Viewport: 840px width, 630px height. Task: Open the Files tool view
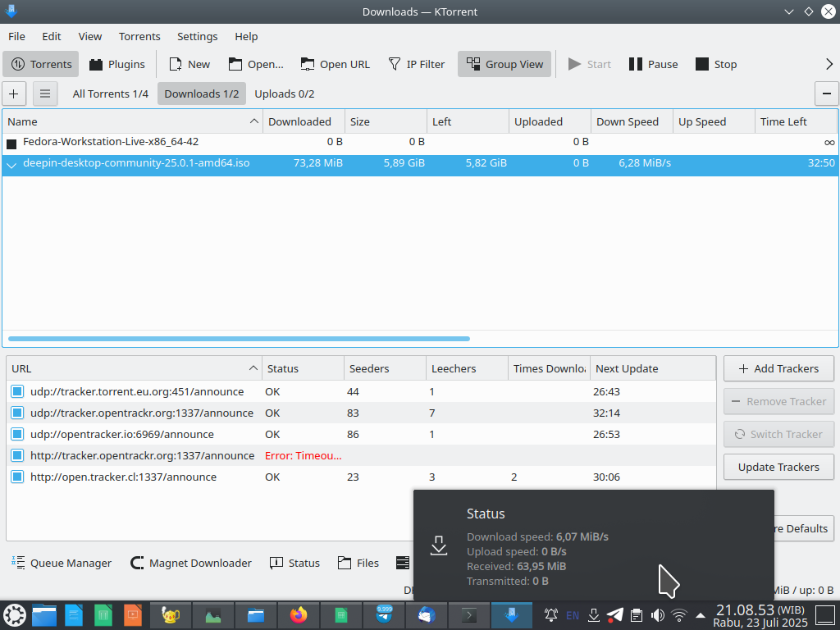pyautogui.click(x=358, y=563)
